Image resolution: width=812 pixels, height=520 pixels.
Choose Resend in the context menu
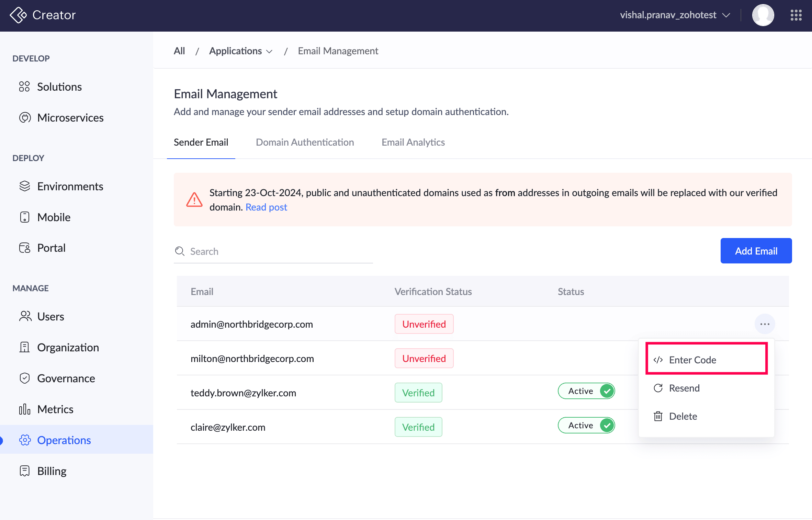[x=684, y=388]
